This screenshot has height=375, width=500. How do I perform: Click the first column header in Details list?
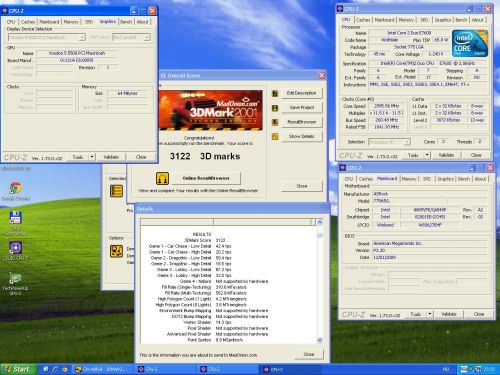click(x=177, y=222)
